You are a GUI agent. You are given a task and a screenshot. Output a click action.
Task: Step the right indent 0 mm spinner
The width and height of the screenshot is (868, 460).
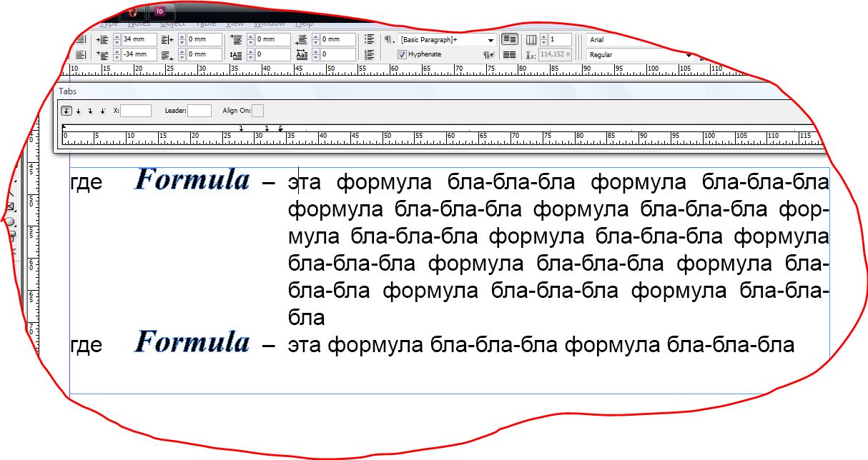tap(182, 39)
